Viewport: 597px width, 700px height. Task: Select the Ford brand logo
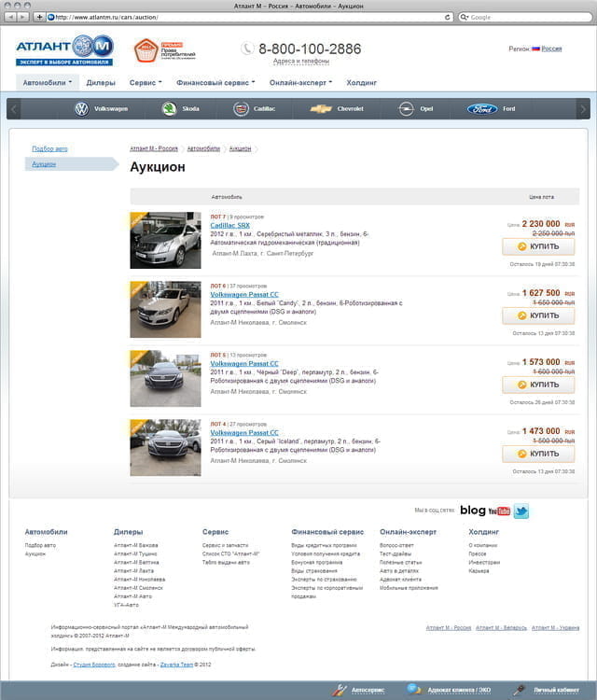pyautogui.click(x=482, y=109)
